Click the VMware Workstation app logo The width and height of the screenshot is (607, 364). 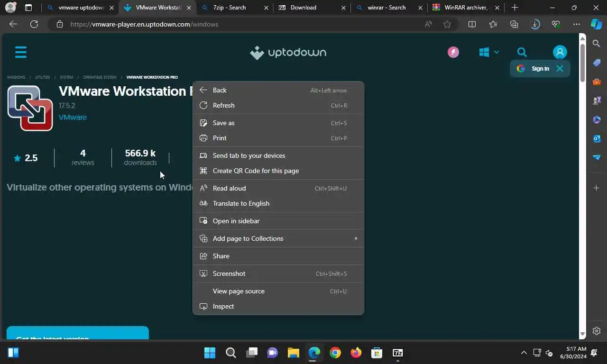[30, 108]
